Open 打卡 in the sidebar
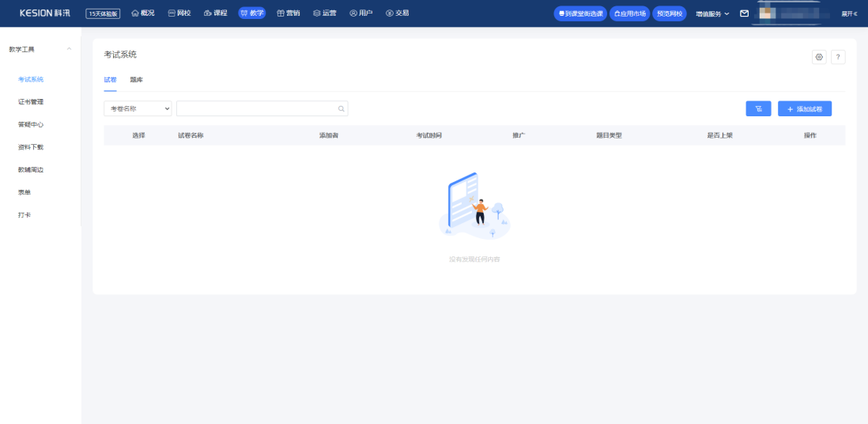Viewport: 868px width, 424px height. [25, 214]
